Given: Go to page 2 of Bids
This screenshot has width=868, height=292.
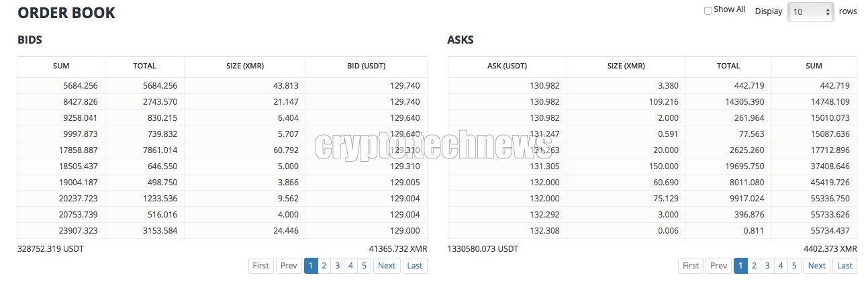Looking at the screenshot, I should coord(324,266).
